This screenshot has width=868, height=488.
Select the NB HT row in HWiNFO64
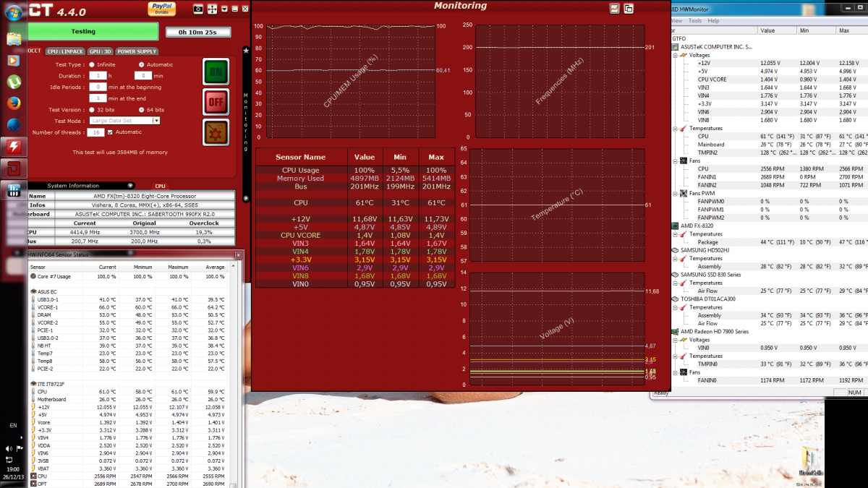click(x=130, y=345)
